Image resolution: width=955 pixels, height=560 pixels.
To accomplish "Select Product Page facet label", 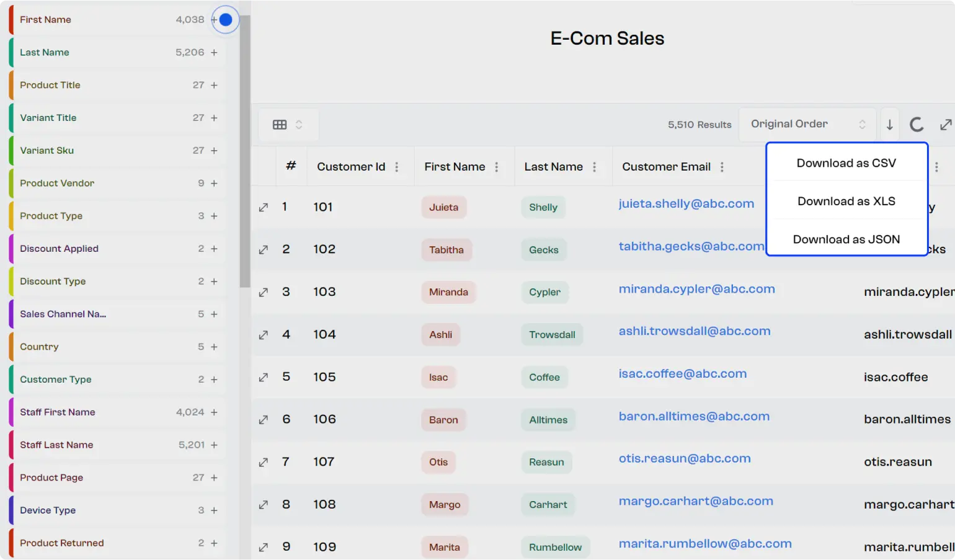I will [51, 478].
